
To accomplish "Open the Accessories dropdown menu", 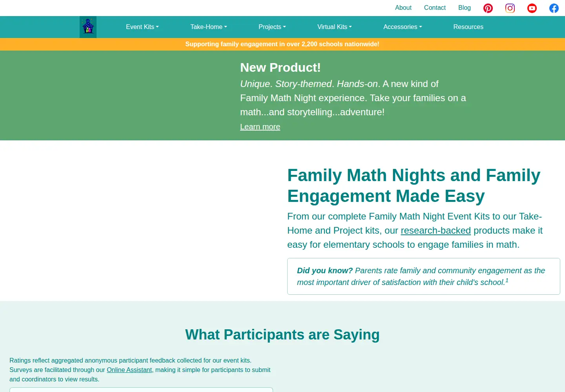I will pyautogui.click(x=403, y=27).
